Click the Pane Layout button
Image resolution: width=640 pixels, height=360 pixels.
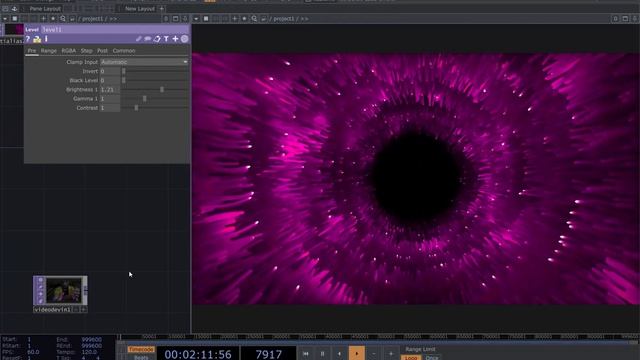click(45, 9)
